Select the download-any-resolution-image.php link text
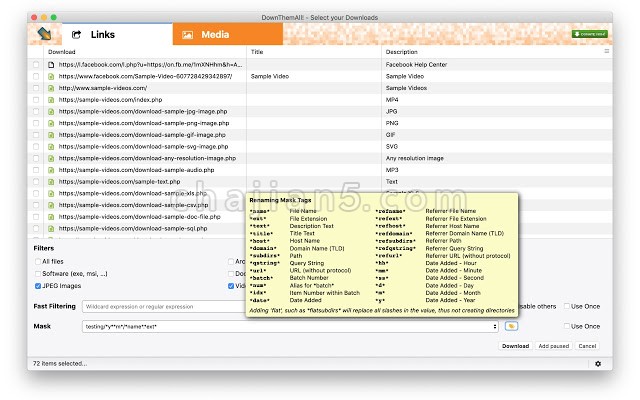The image size is (640, 400). [147, 158]
